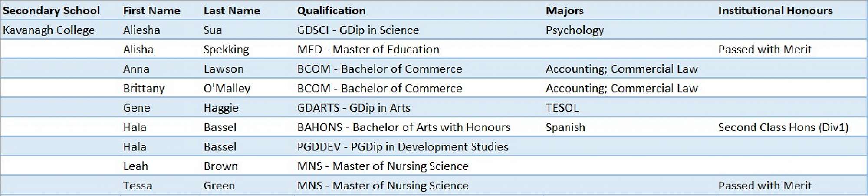Select the Spanish major cell
Image resolution: width=868 pixels, height=196 pixels.
tap(565, 127)
